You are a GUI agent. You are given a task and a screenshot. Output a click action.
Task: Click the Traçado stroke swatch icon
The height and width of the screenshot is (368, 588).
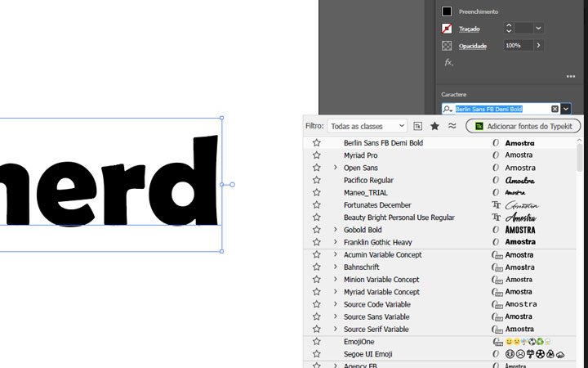click(x=447, y=29)
